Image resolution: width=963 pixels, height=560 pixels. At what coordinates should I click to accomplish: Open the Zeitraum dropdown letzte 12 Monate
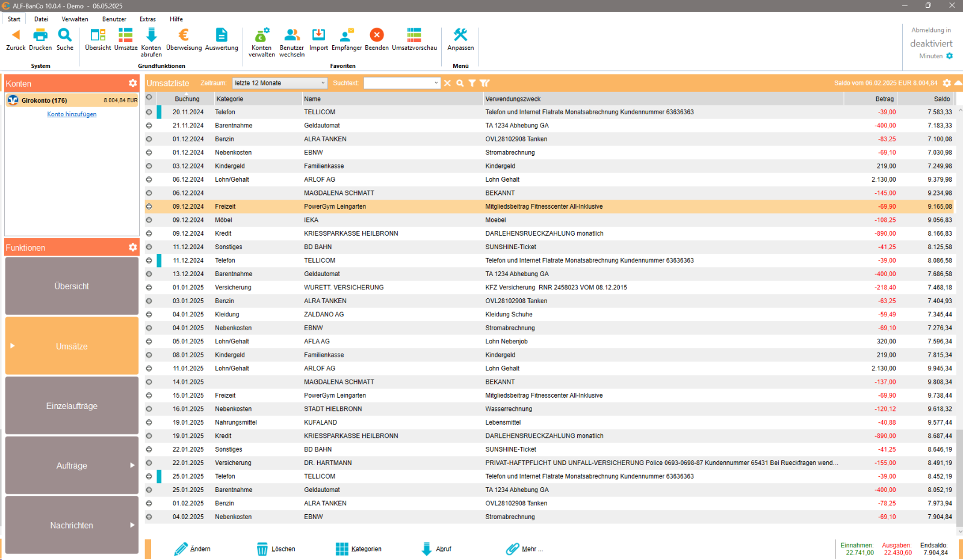click(280, 83)
